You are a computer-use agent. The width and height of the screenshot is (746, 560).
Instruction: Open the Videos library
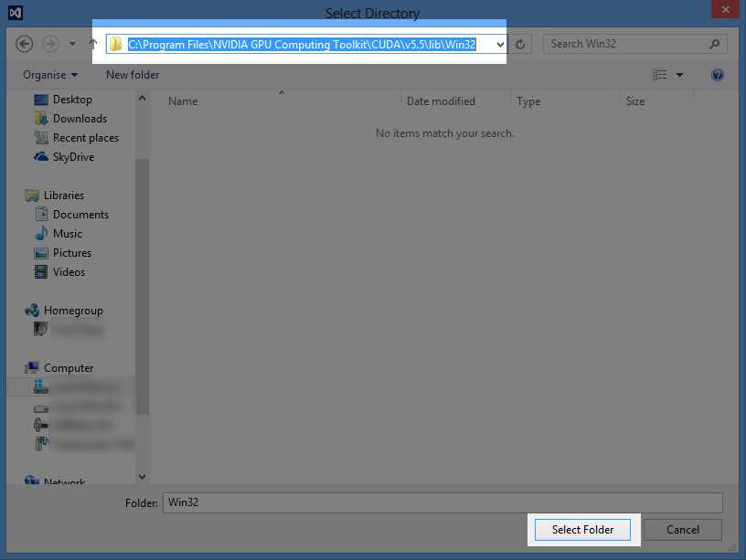point(69,272)
